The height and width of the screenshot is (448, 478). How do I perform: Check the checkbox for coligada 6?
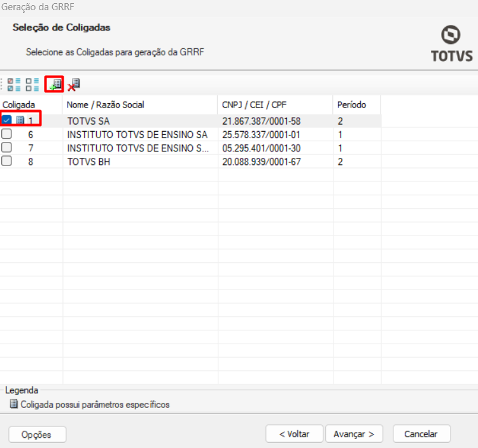click(x=6, y=134)
